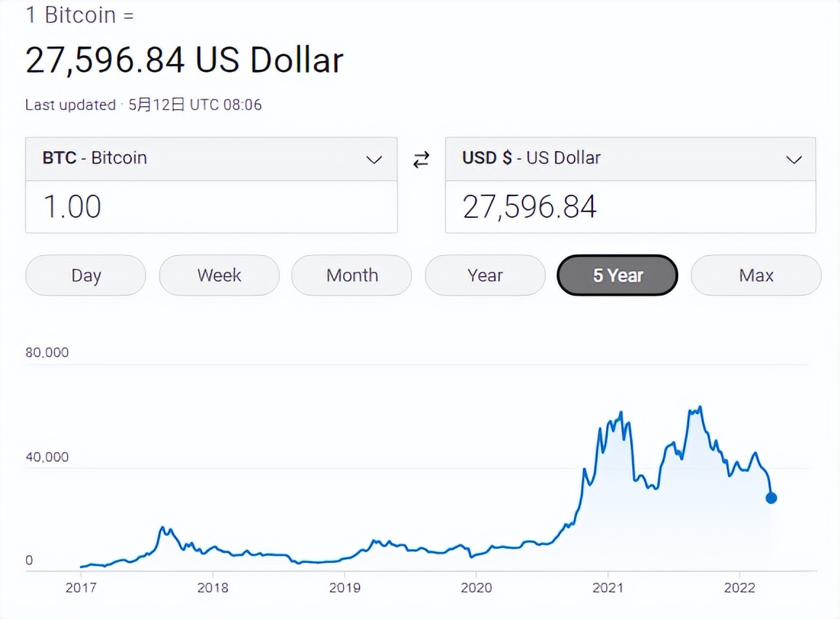Click the 2021 label on the chart axis
Viewport: 840px width, 619px height.
[x=607, y=587]
